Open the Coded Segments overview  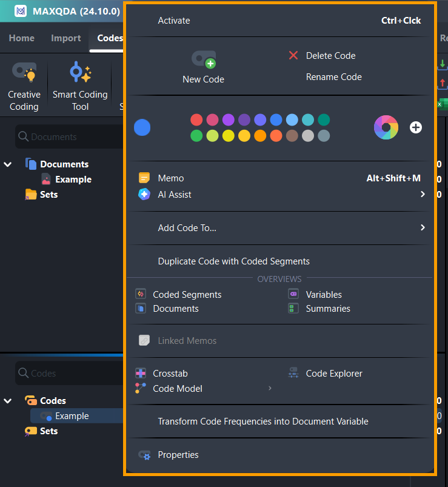point(187,295)
